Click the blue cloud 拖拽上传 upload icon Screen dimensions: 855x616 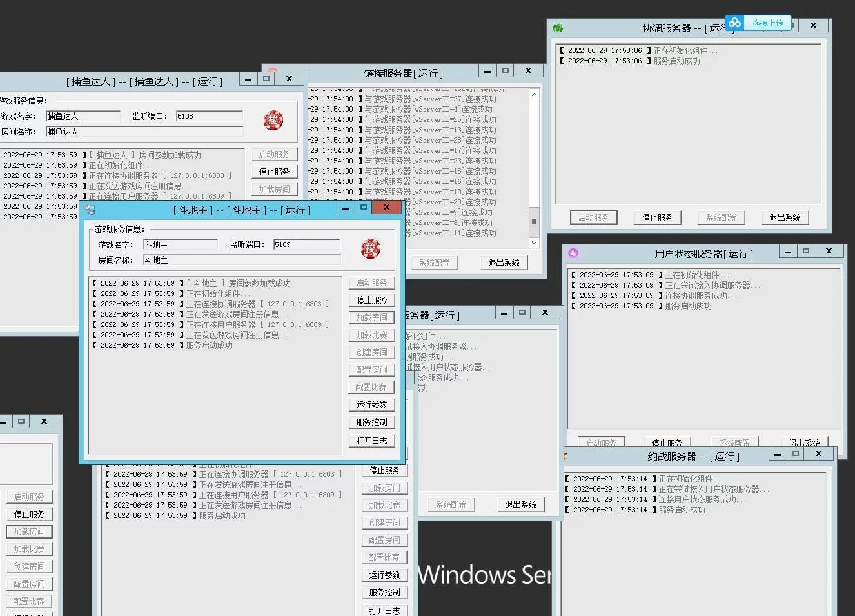(x=735, y=23)
